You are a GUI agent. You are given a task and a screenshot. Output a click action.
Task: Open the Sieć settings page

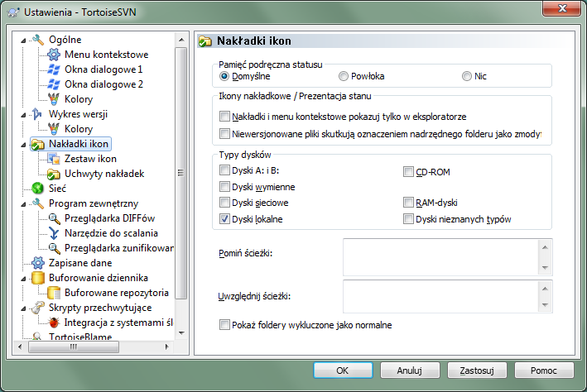[x=57, y=189]
